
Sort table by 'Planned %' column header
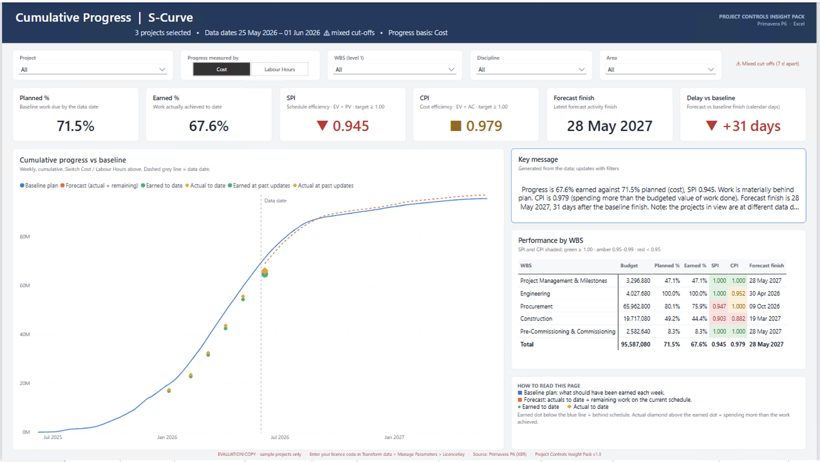(x=667, y=266)
